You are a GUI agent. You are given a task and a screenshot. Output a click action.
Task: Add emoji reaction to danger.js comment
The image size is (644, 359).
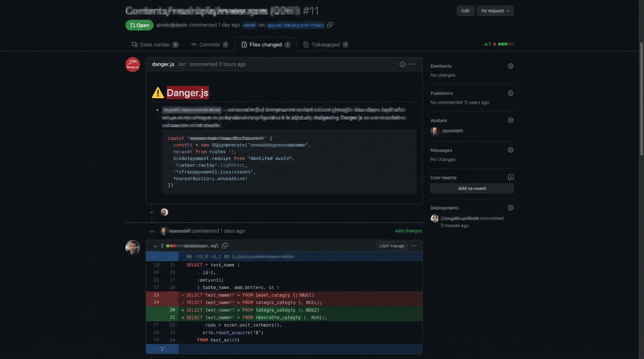click(402, 64)
